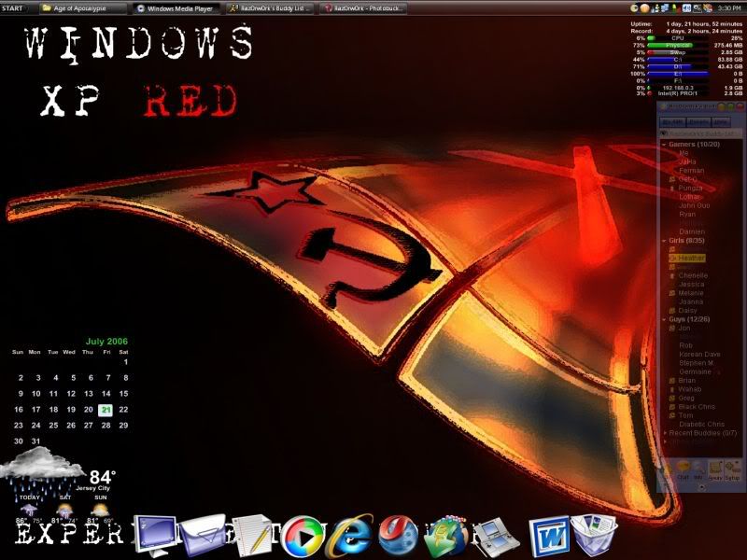
Task: Select buddy Diabetic Chris
Action: [x=702, y=424]
